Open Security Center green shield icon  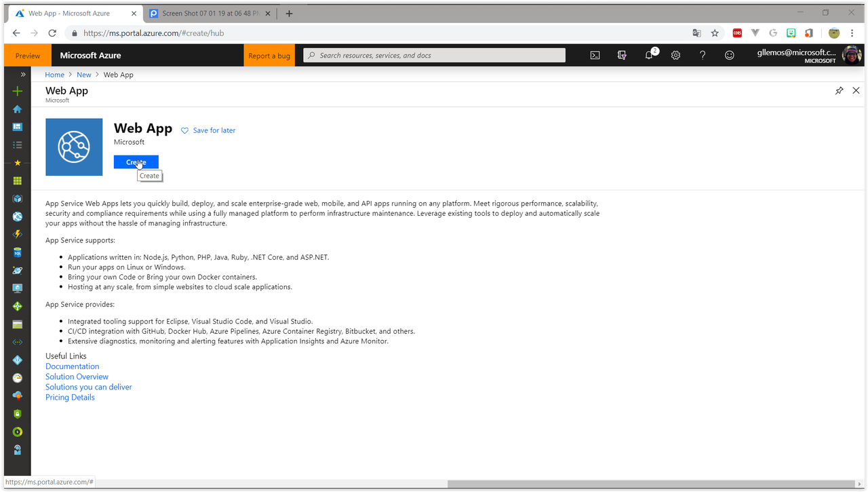coord(18,414)
